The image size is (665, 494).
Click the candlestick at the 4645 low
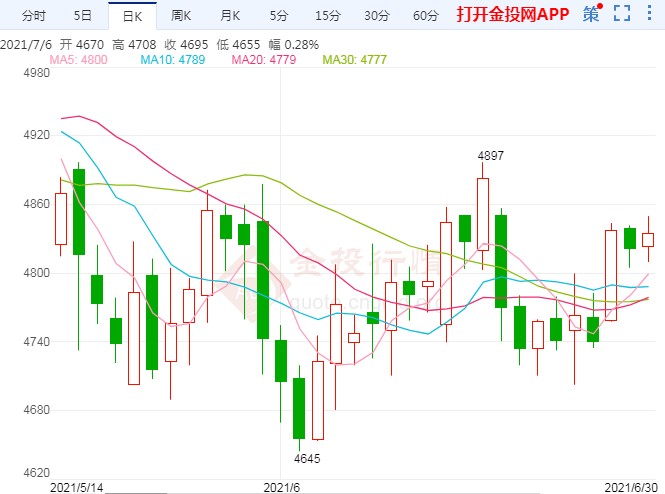299,408
